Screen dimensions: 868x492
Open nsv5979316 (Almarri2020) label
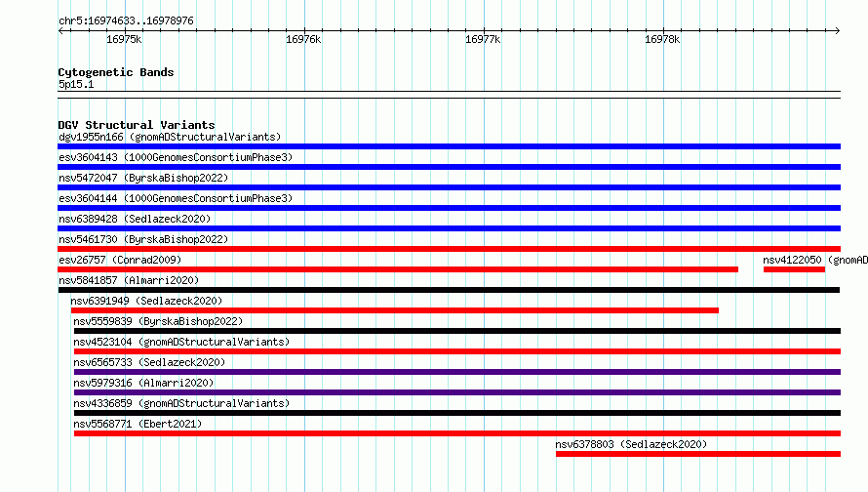tap(143, 383)
